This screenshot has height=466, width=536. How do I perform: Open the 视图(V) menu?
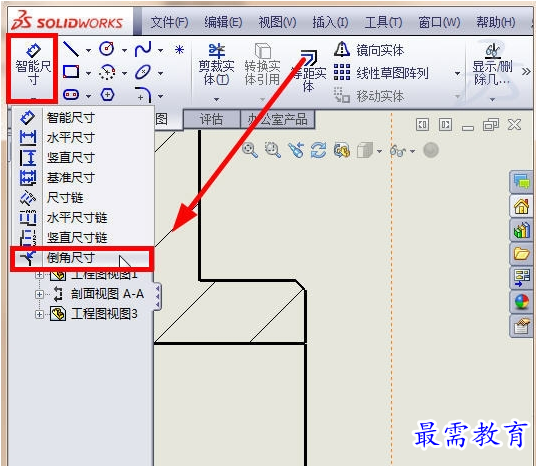pyautogui.click(x=277, y=23)
